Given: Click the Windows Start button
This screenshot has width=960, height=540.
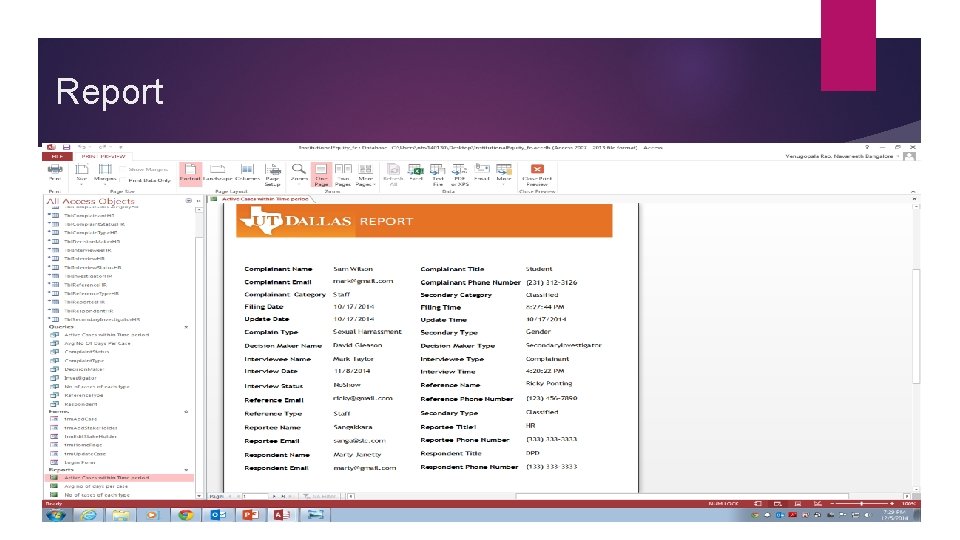Looking at the screenshot, I should point(56,515).
